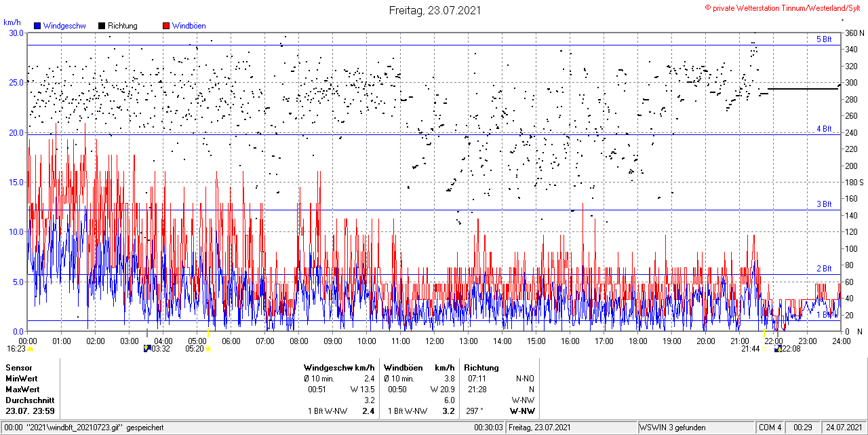Click the Windgeschw km/h column header
Screen dimensions: 868x435
[x=339, y=367]
